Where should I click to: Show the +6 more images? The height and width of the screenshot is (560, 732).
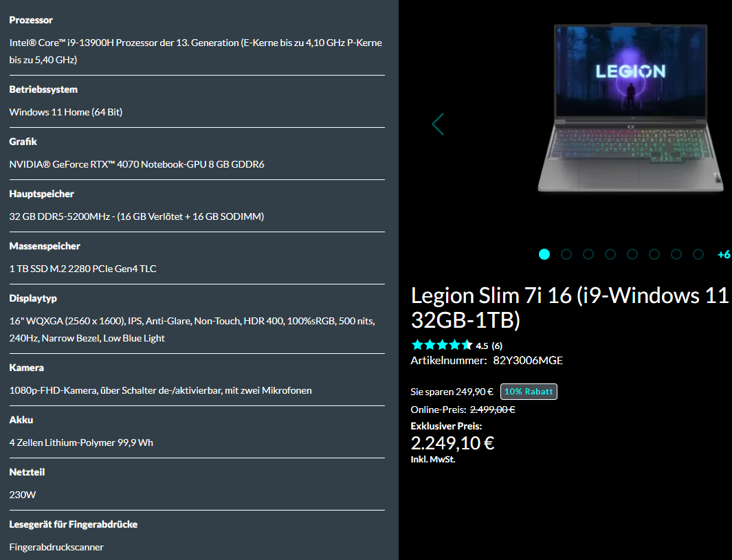[x=724, y=255]
